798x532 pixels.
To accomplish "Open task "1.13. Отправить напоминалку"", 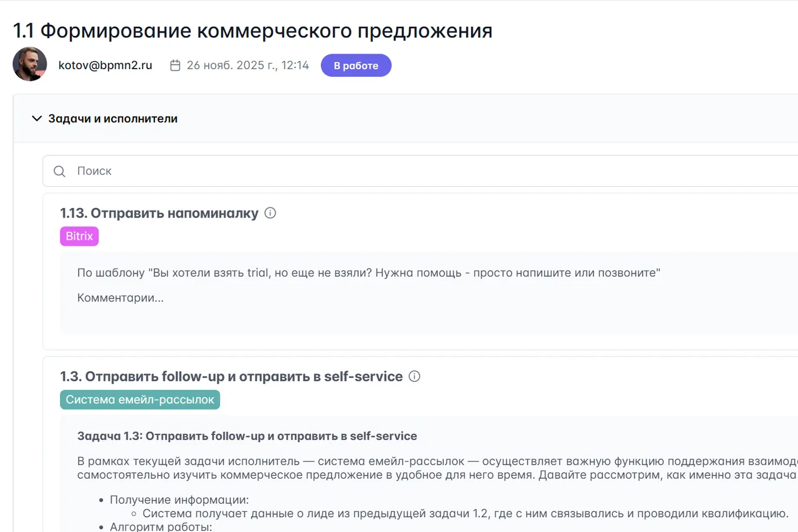I will point(158,213).
